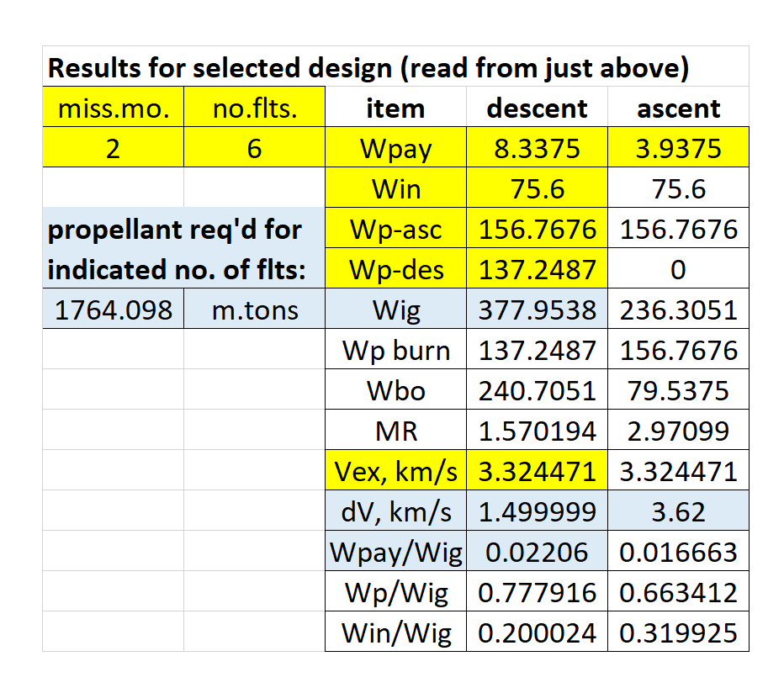Select the Wpay/Wig descent value 0.02206

(x=537, y=551)
